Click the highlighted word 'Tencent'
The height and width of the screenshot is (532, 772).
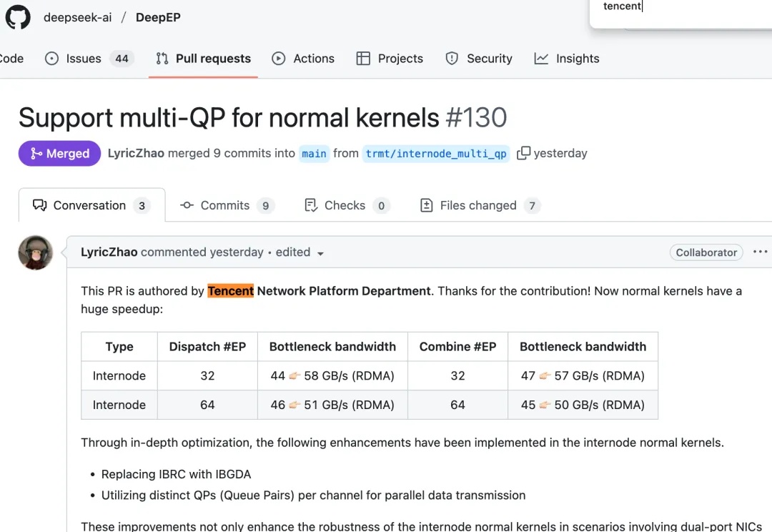(230, 291)
